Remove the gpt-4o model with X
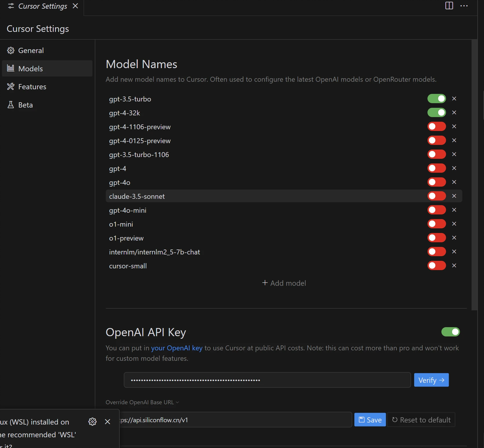 click(x=454, y=182)
